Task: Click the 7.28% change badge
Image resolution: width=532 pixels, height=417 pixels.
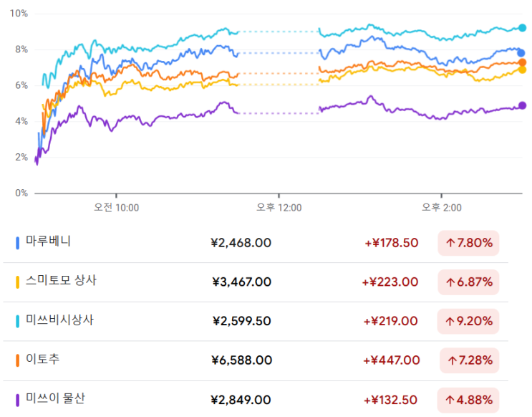Action: click(469, 361)
